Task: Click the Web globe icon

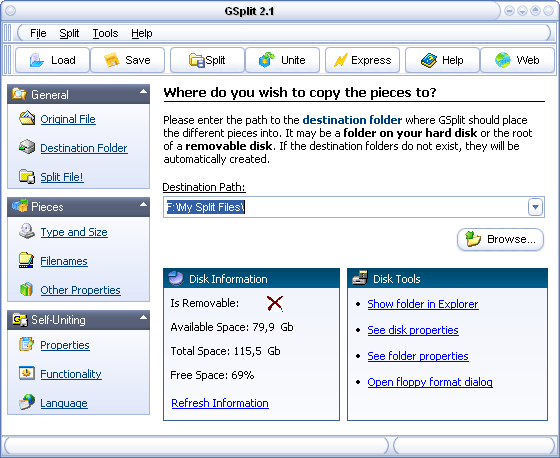Action: point(502,60)
